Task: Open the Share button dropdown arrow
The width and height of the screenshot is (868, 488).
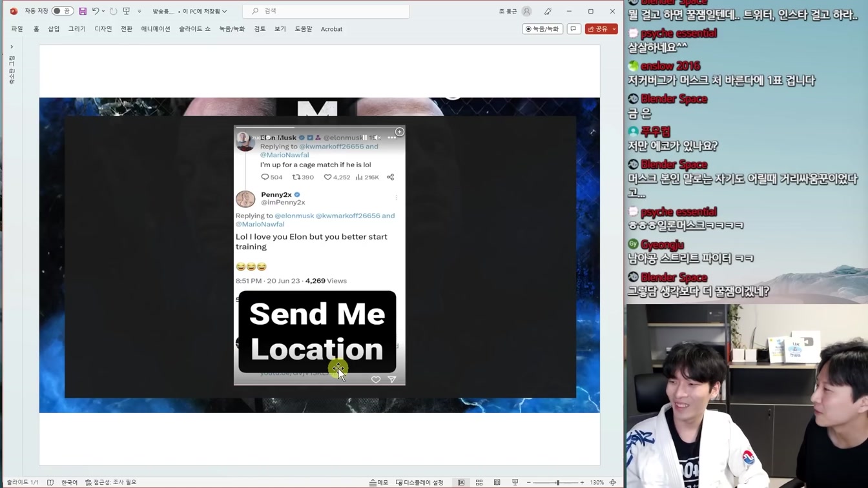Action: pyautogui.click(x=614, y=29)
